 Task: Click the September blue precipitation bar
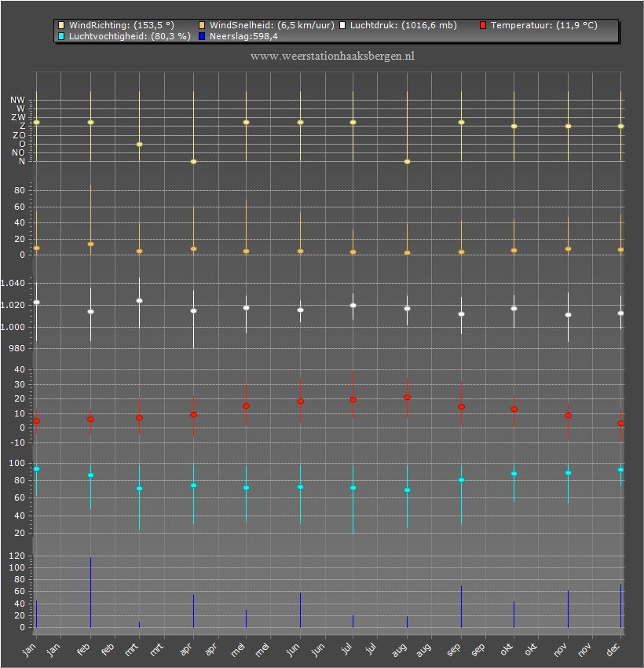pyautogui.click(x=461, y=607)
